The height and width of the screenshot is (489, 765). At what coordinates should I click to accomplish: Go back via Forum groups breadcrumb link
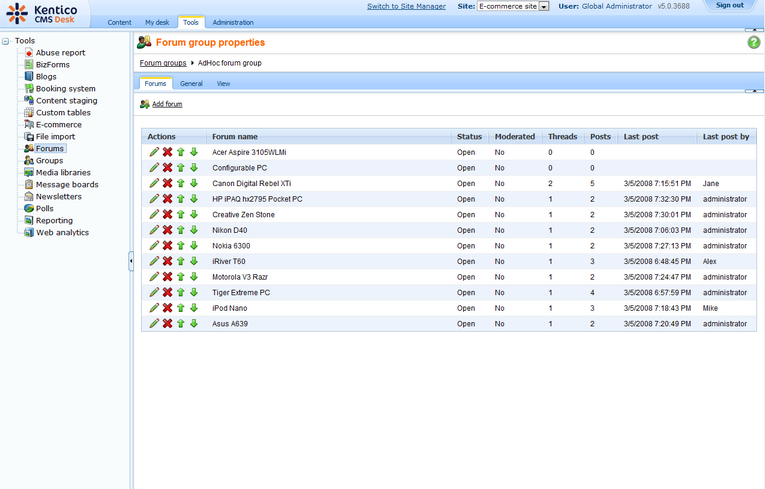pos(163,63)
